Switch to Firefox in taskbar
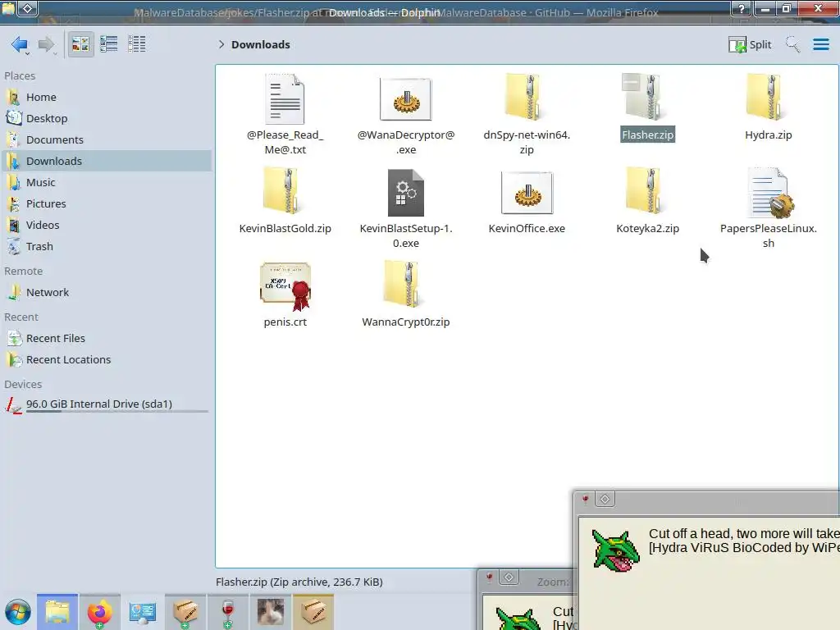This screenshot has width=840, height=630. click(99, 612)
